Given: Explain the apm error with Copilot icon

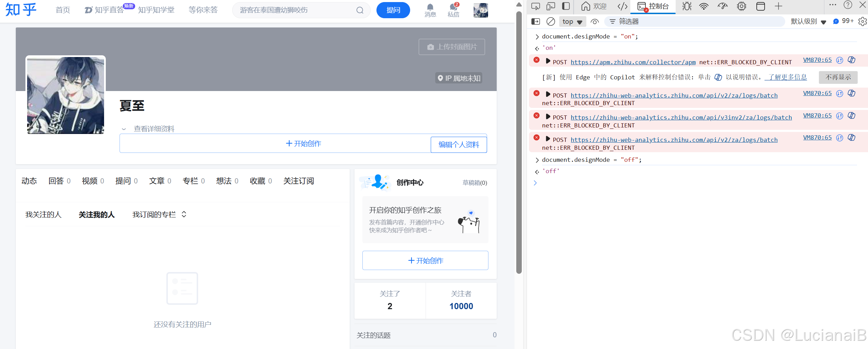Looking at the screenshot, I should coord(852,60).
